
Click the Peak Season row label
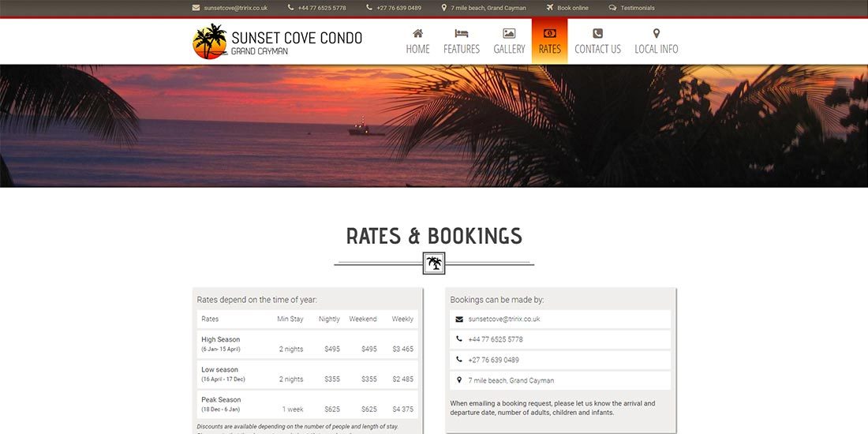pos(221,400)
